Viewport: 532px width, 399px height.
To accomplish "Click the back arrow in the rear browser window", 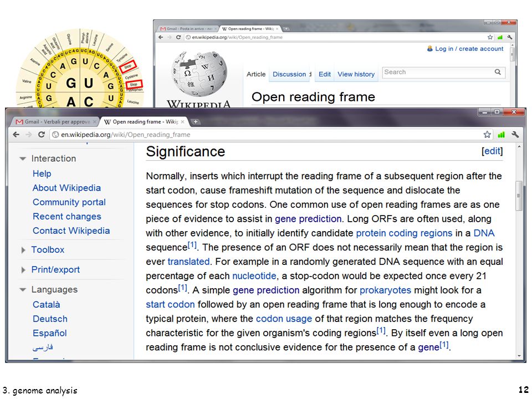I will coord(161,37).
